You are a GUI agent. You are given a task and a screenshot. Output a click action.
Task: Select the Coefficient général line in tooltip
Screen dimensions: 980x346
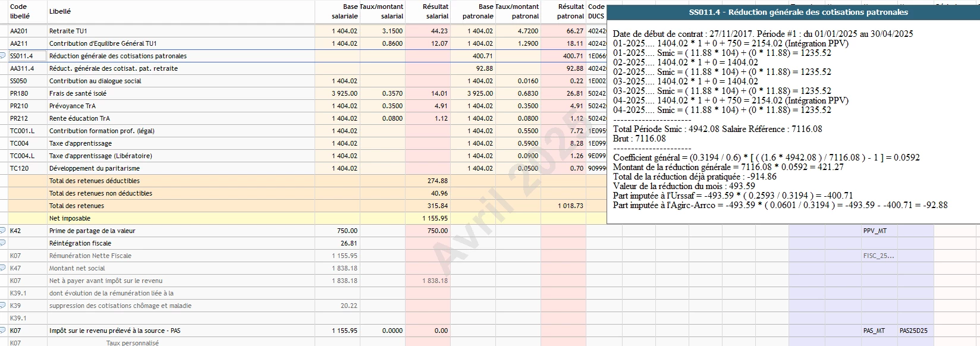pyautogui.click(x=767, y=158)
